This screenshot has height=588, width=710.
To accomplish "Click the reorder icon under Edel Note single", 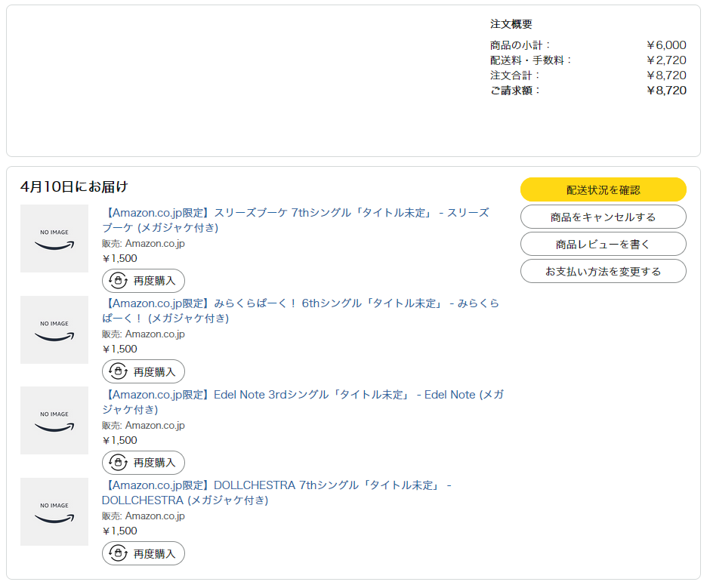I will tap(118, 462).
